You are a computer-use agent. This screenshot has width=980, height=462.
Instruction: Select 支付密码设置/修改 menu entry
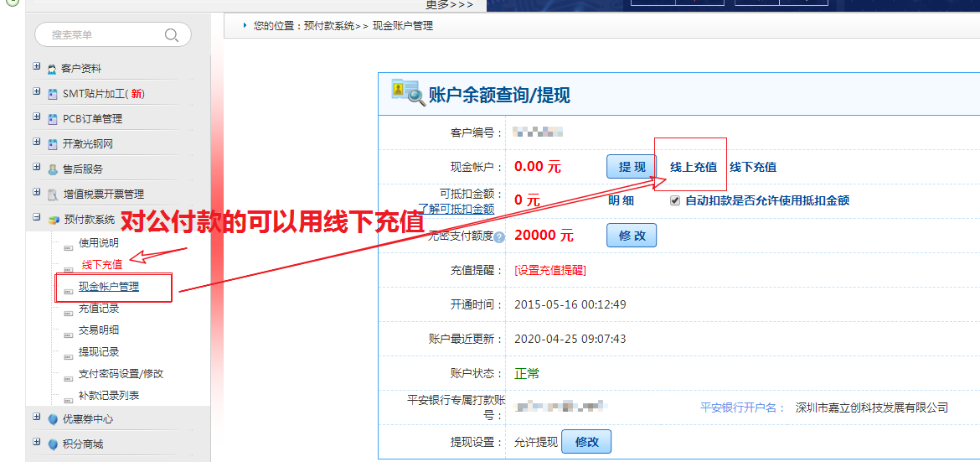(x=121, y=374)
